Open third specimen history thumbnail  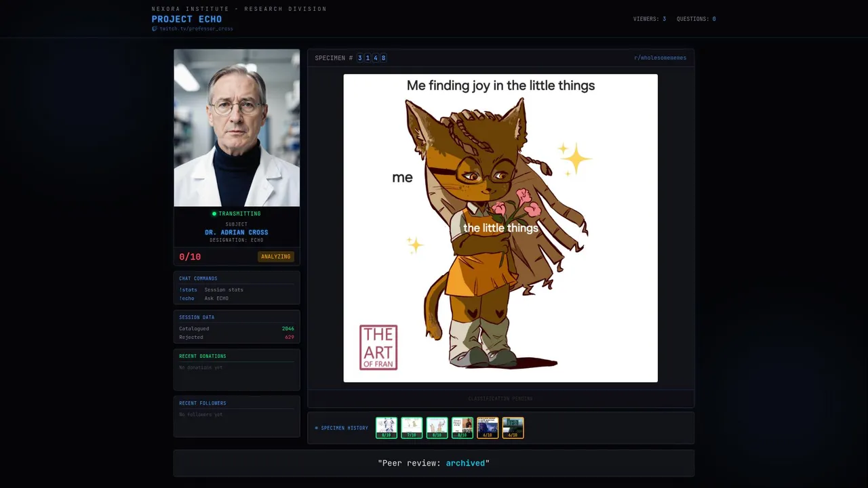(x=437, y=428)
